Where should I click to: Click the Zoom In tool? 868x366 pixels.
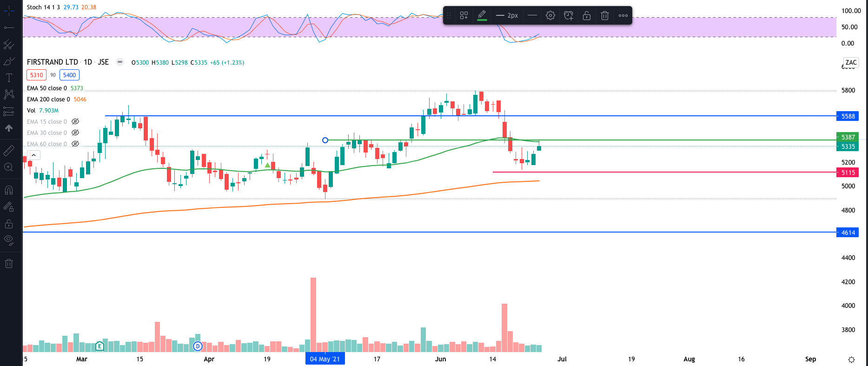click(x=9, y=167)
